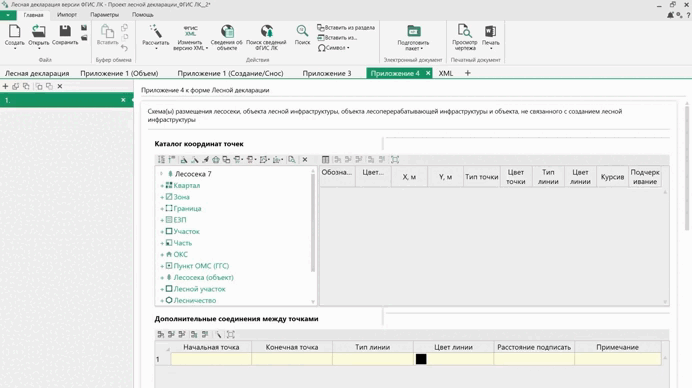692x388 pixels.
Task: Close item 1. in left list
Action: (123, 100)
